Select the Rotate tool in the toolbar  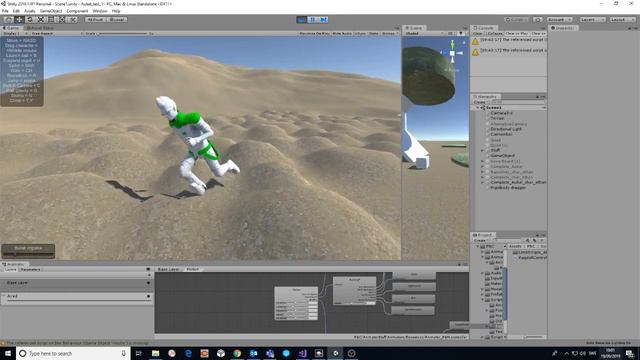click(30, 20)
